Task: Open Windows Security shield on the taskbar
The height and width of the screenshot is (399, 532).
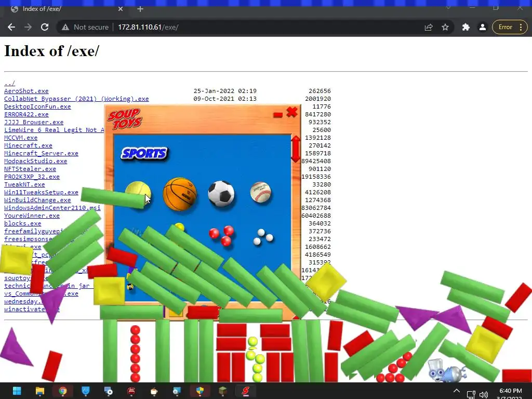Action: point(200,391)
